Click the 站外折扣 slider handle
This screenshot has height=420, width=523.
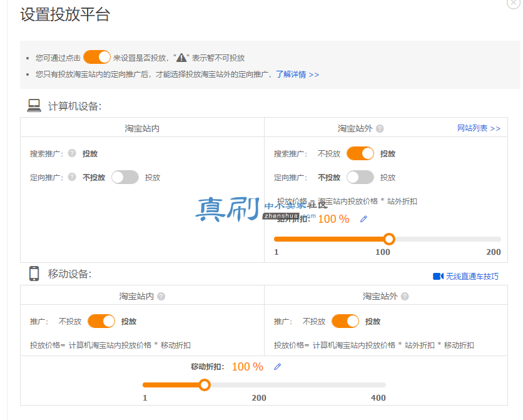coord(389,239)
